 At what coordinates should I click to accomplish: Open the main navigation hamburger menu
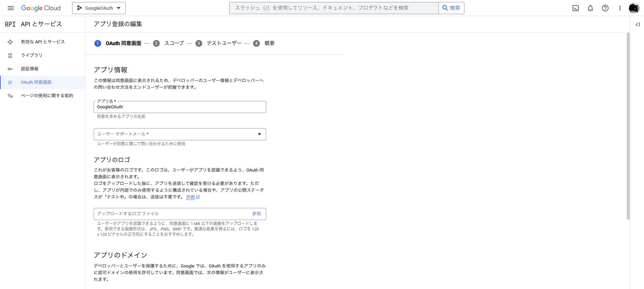(x=11, y=8)
